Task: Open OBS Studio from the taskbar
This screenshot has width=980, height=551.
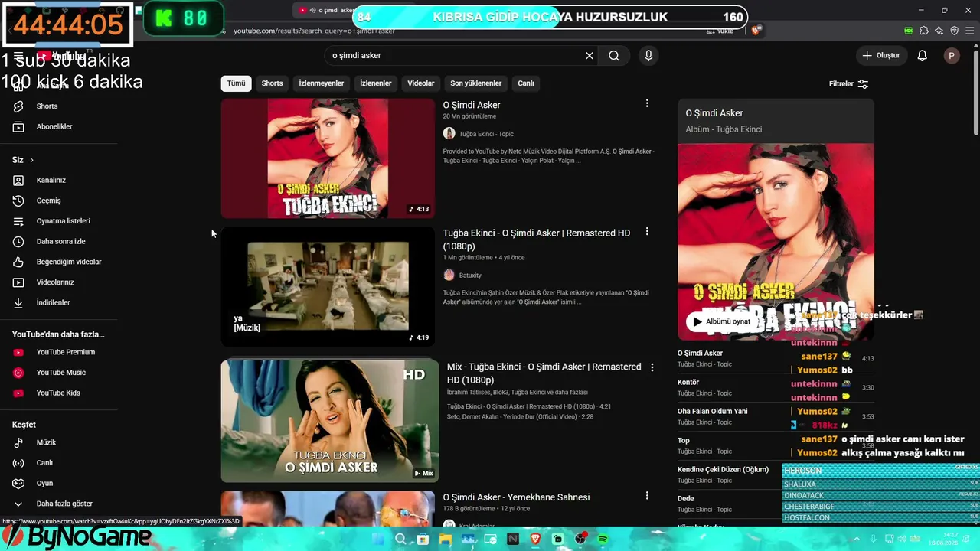Action: pyautogui.click(x=580, y=540)
